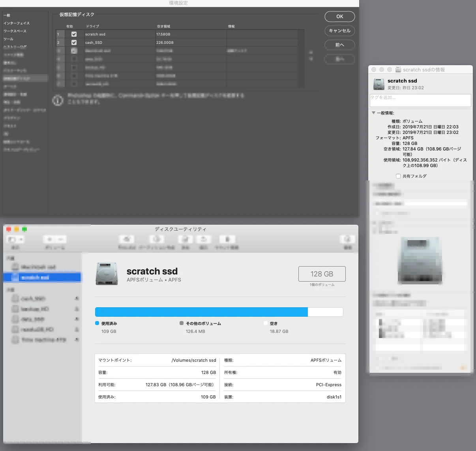Go to previous preferences page with 前へ

[x=340, y=45]
